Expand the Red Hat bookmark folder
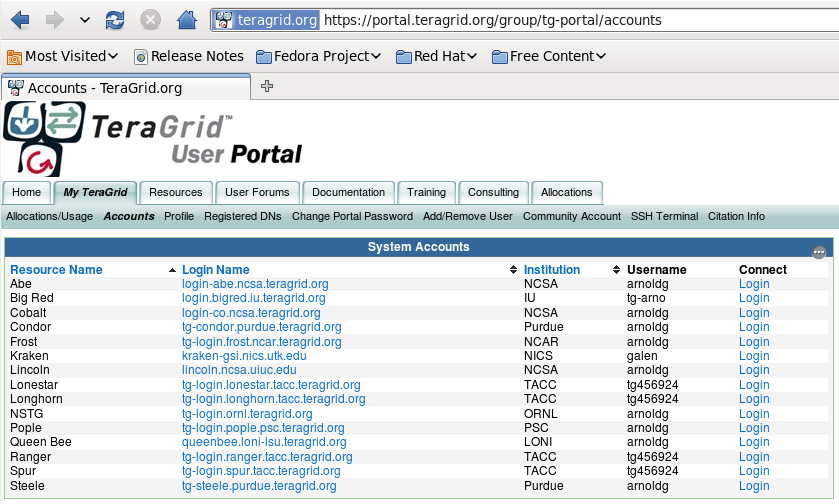Image resolution: width=839 pixels, height=504 pixels. (436, 56)
